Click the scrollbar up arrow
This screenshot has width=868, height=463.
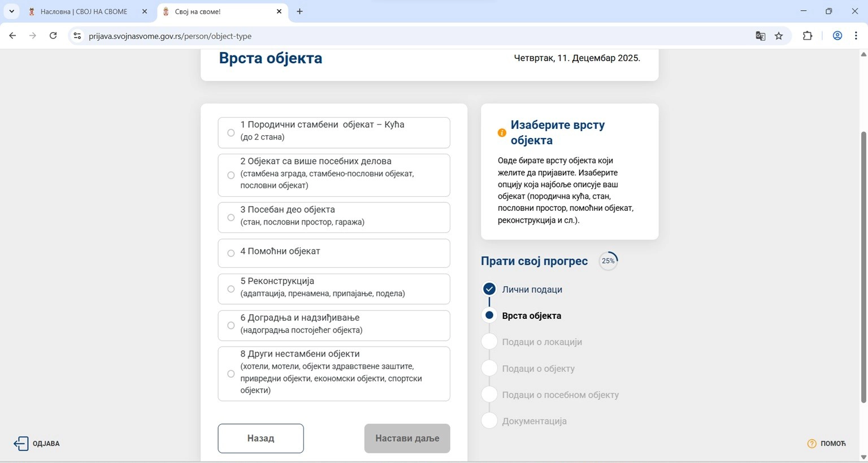click(863, 54)
